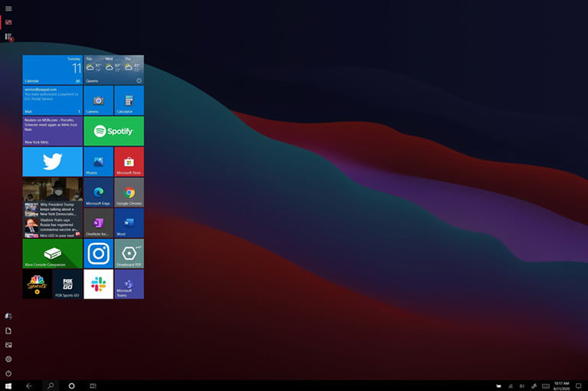Open taskbar Search magnifier

point(50,385)
